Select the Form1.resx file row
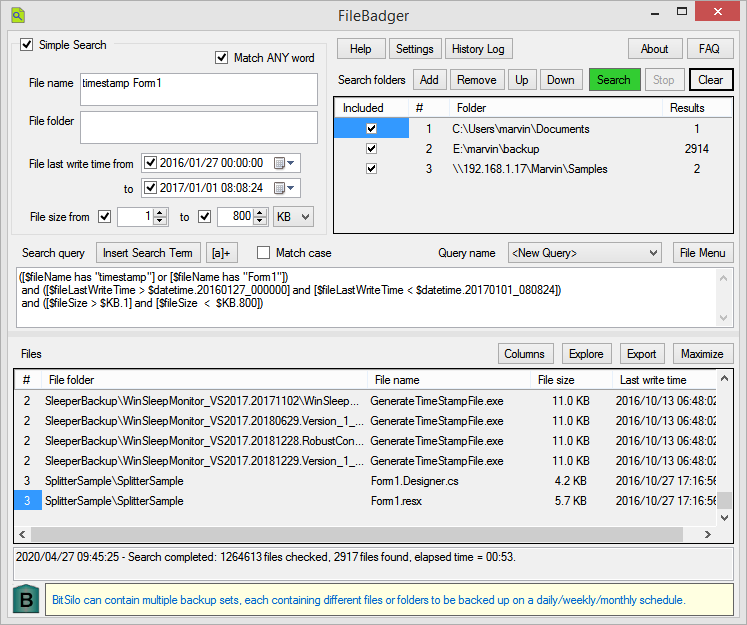 click(x=365, y=501)
